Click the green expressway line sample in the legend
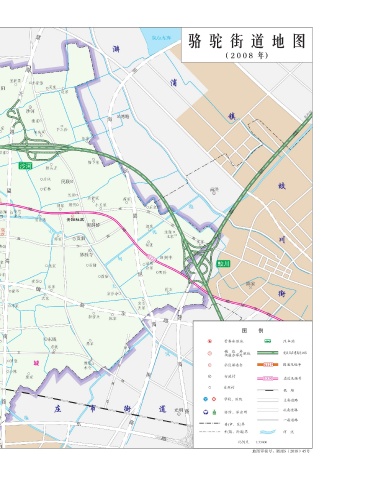389x480 pixels. (x=267, y=353)
